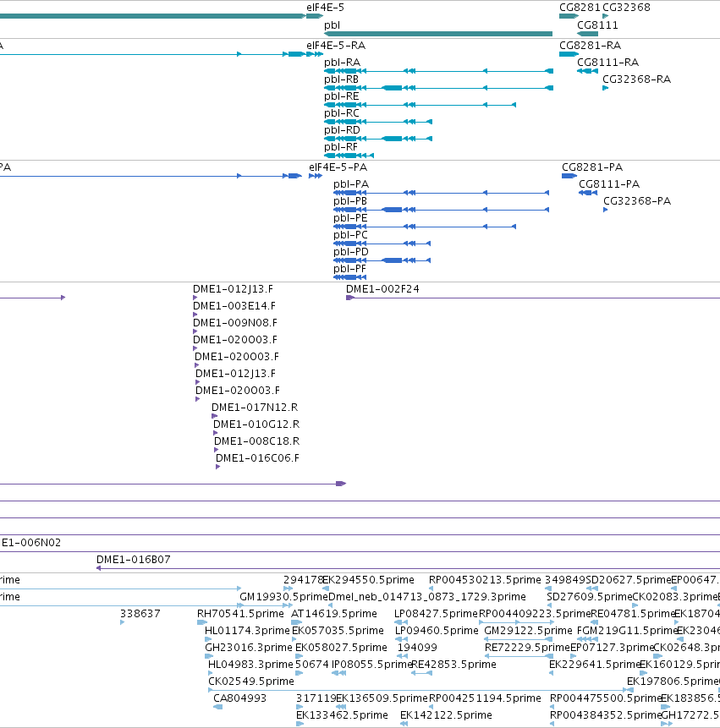This screenshot has width=720, height=728.
Task: Select the DME1-009N08.F clone arrow glyph
Action: (x=195, y=331)
